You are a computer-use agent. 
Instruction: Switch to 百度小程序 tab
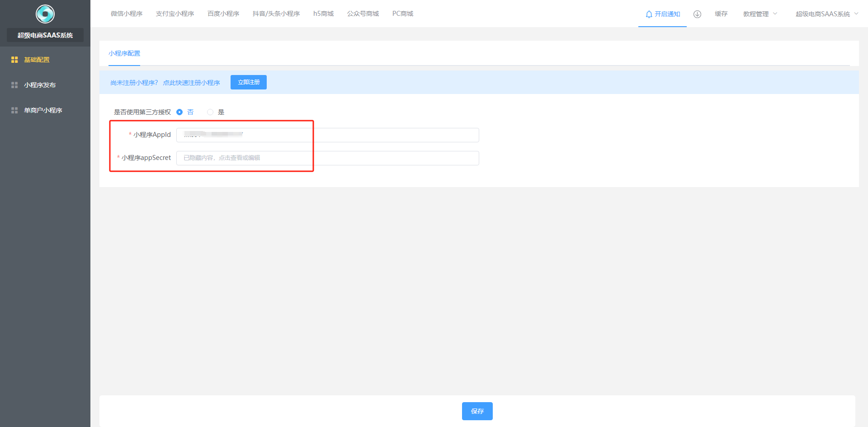(x=223, y=14)
